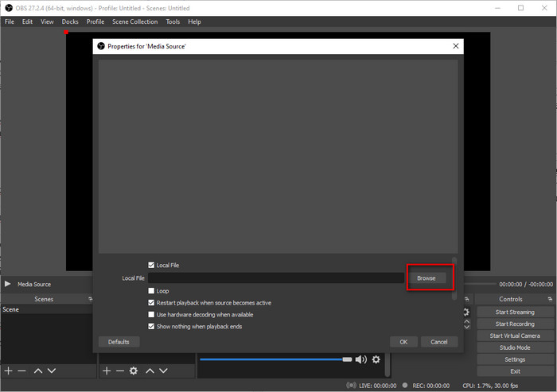The width and height of the screenshot is (557, 392).
Task: Click Exit in Controls panel
Action: point(515,371)
